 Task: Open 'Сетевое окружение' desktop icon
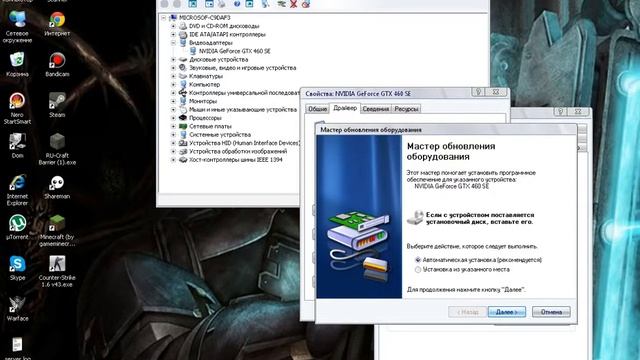click(x=17, y=20)
